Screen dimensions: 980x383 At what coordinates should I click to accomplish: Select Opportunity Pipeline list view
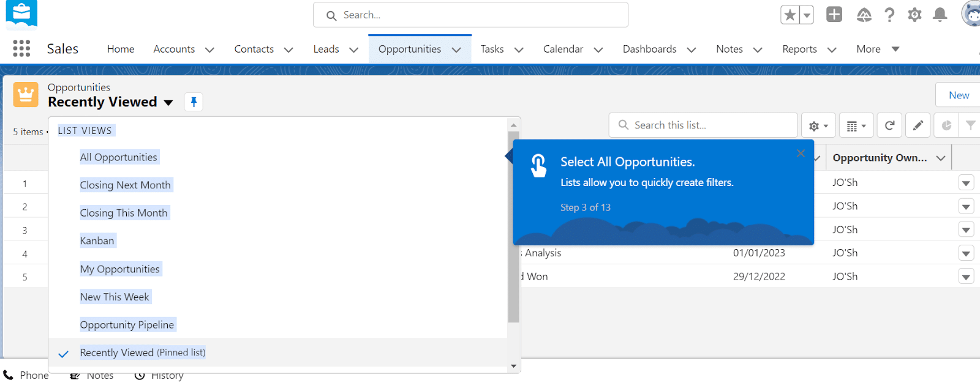click(x=127, y=325)
